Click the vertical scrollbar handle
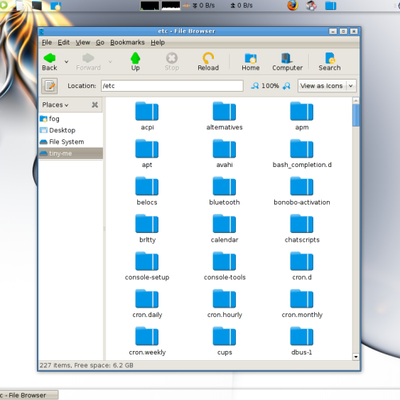 click(356, 115)
